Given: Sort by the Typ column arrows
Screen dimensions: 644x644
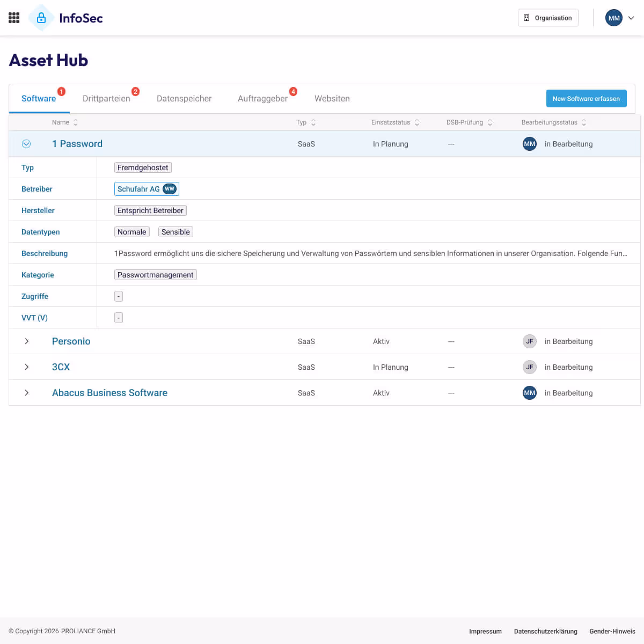Looking at the screenshot, I should (x=313, y=122).
